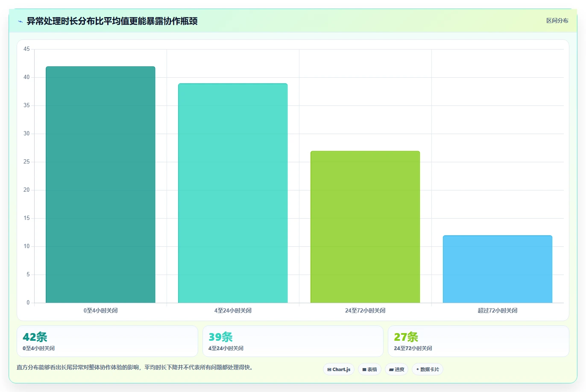Open the 42条 data card

tap(107, 341)
